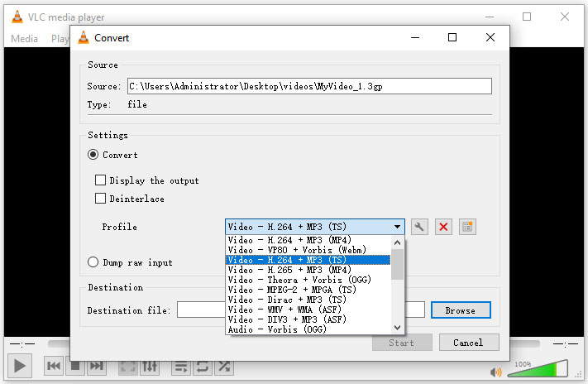The height and width of the screenshot is (384, 588).
Task: Maximize the Convert dialog
Action: tap(452, 37)
